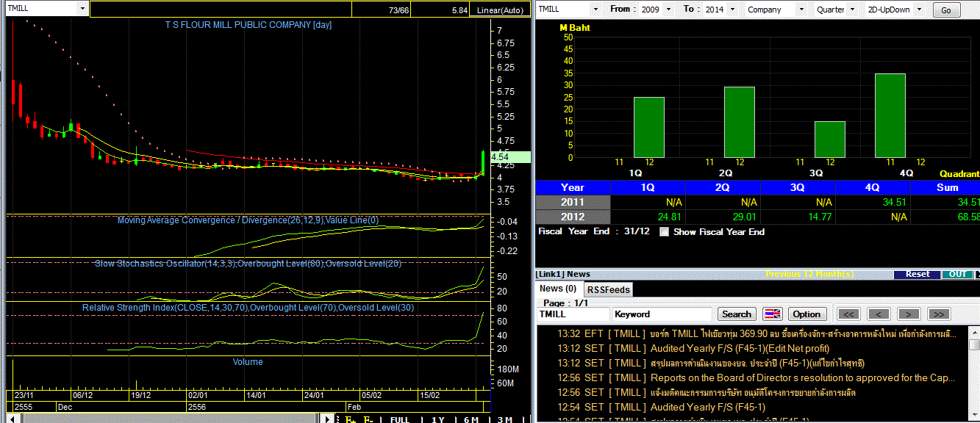Click the 2012 year row header

(573, 217)
